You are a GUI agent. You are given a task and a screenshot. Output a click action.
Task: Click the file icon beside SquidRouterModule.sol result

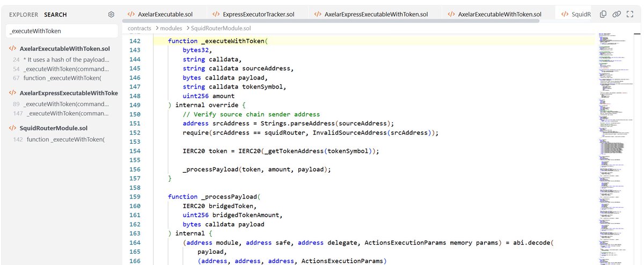pos(12,129)
